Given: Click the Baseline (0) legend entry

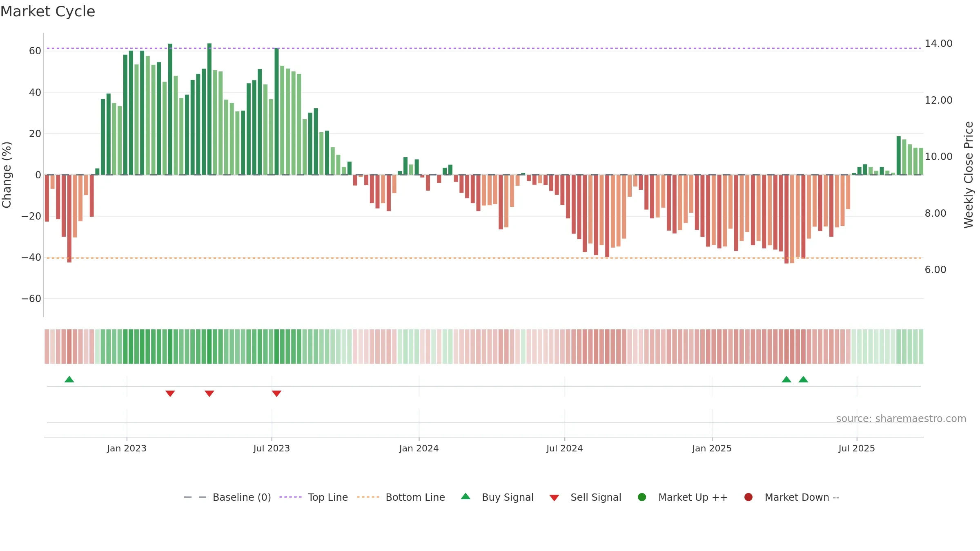Looking at the screenshot, I should [227, 497].
